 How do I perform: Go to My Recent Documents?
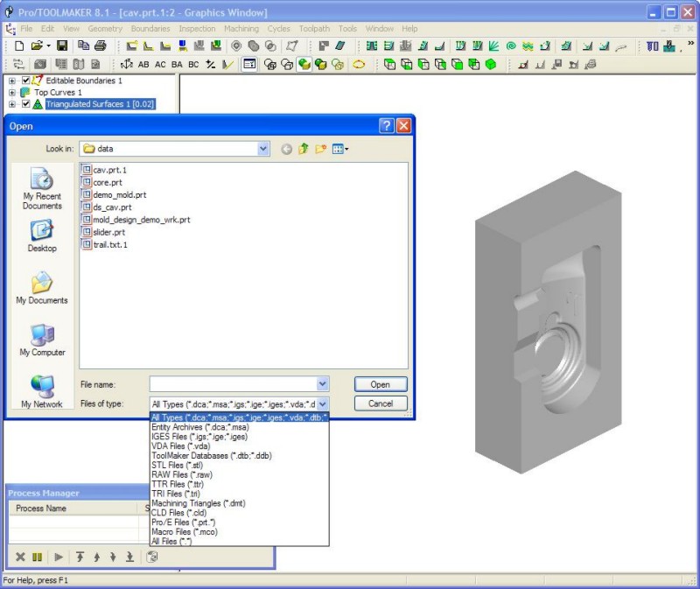coord(42,188)
